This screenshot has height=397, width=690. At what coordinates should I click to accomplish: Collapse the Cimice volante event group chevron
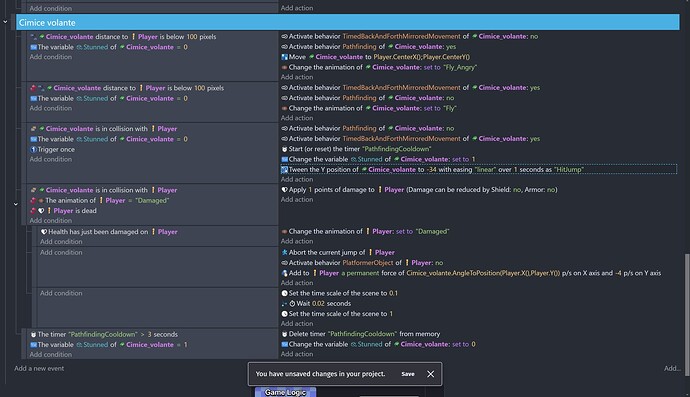(x=5, y=22)
